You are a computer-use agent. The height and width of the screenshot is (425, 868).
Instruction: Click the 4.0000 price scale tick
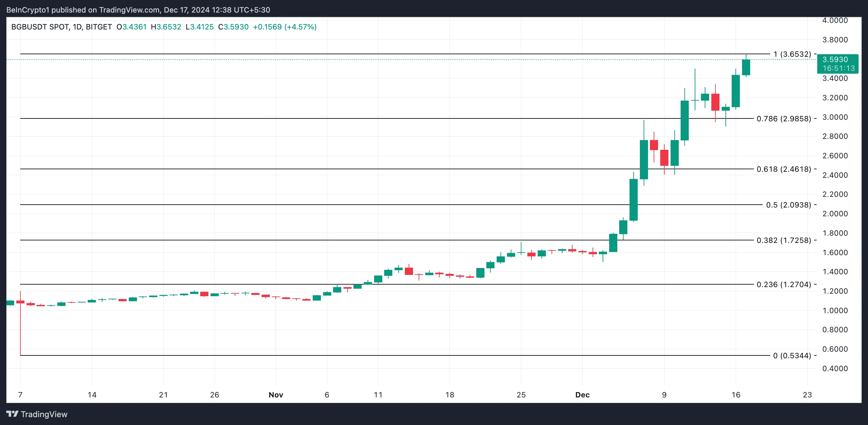pos(835,20)
